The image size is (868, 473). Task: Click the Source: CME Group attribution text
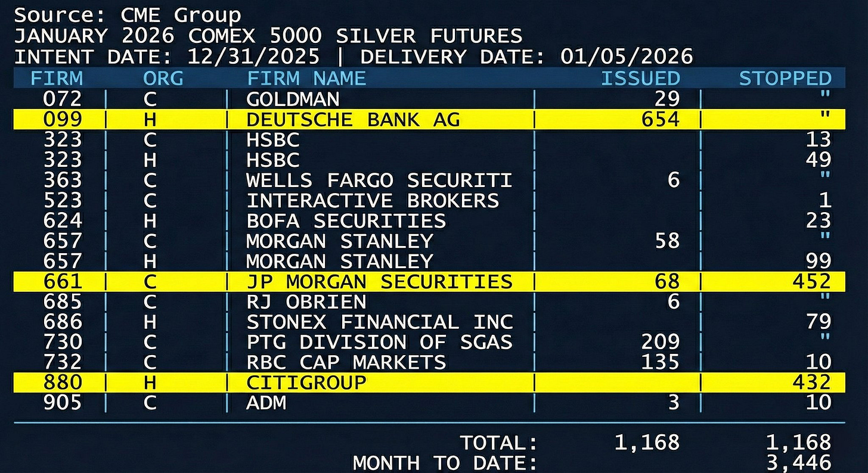pos(128,14)
